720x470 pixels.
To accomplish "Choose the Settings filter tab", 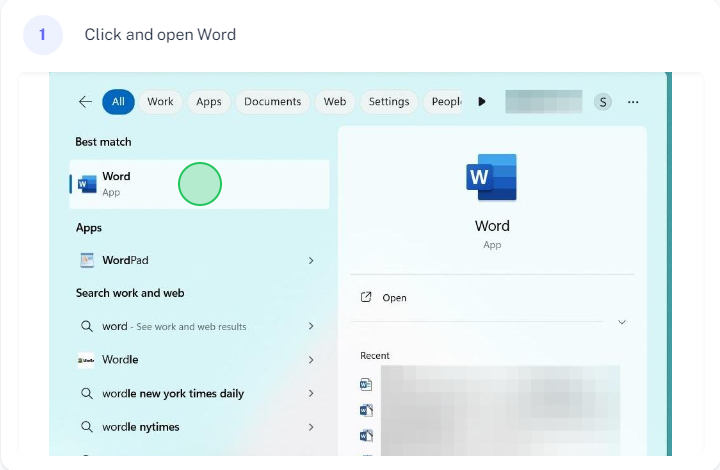I will 389,101.
